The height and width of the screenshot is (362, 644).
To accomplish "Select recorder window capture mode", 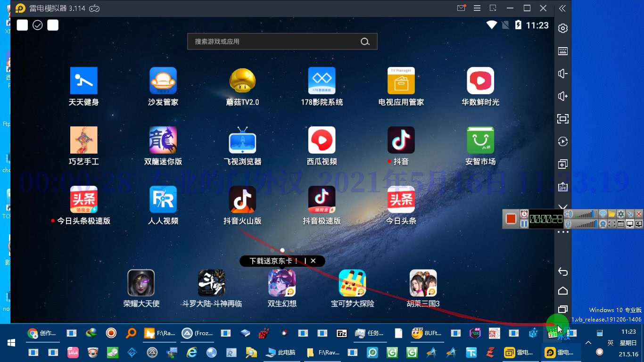I will coord(621,224).
